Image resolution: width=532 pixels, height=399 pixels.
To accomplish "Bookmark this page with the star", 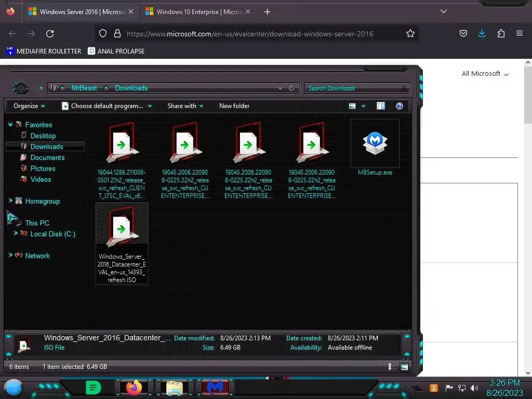I will point(410,33).
